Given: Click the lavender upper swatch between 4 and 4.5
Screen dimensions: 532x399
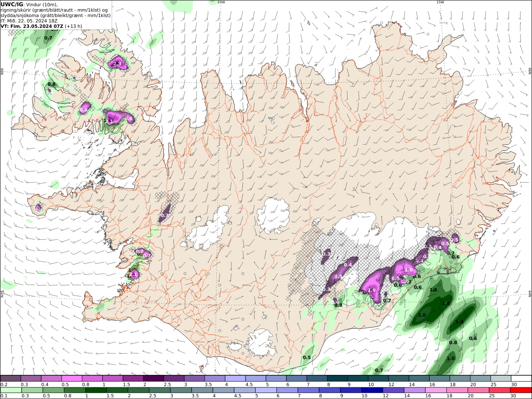Looking at the screenshot, I should pyautogui.click(x=235, y=379).
